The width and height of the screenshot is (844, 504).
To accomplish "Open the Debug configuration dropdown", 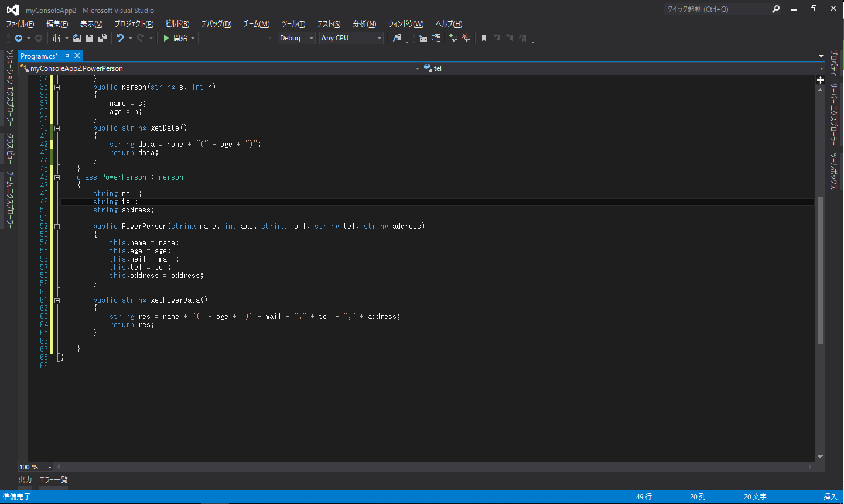I will click(x=296, y=38).
